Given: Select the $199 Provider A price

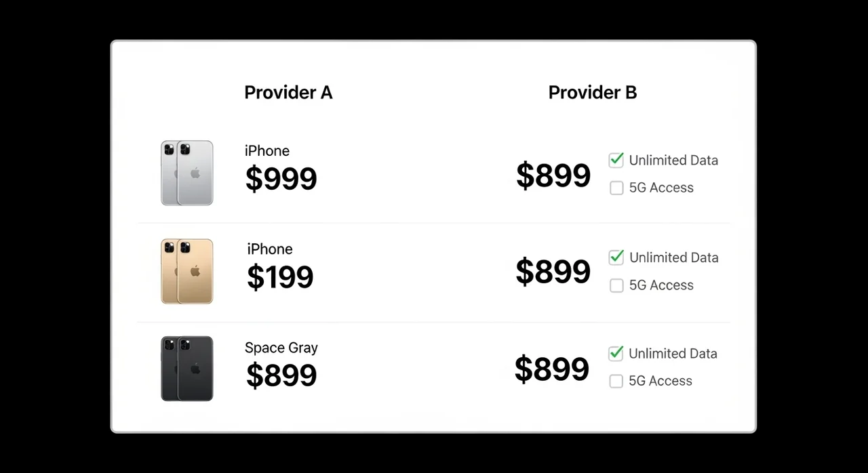Looking at the screenshot, I should click(x=280, y=277).
